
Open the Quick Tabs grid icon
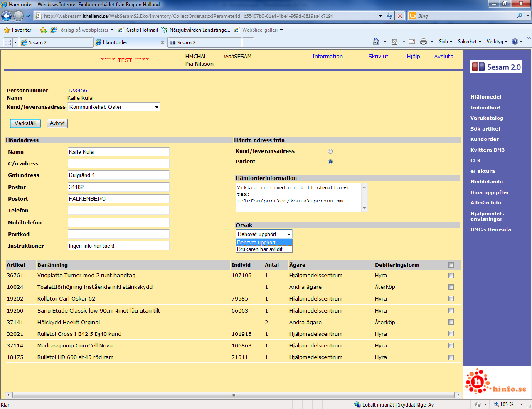point(7,42)
